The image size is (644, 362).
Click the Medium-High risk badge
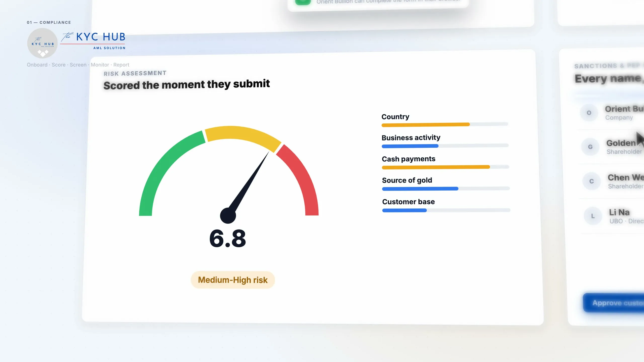click(x=233, y=280)
